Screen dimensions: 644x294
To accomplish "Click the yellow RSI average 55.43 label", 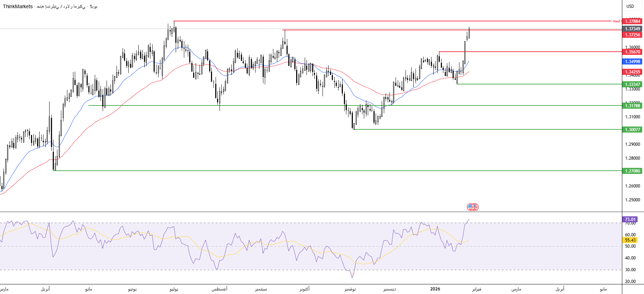I will tap(630, 240).
